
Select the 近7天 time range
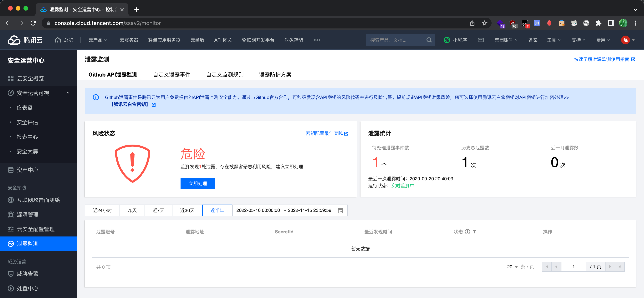click(158, 210)
